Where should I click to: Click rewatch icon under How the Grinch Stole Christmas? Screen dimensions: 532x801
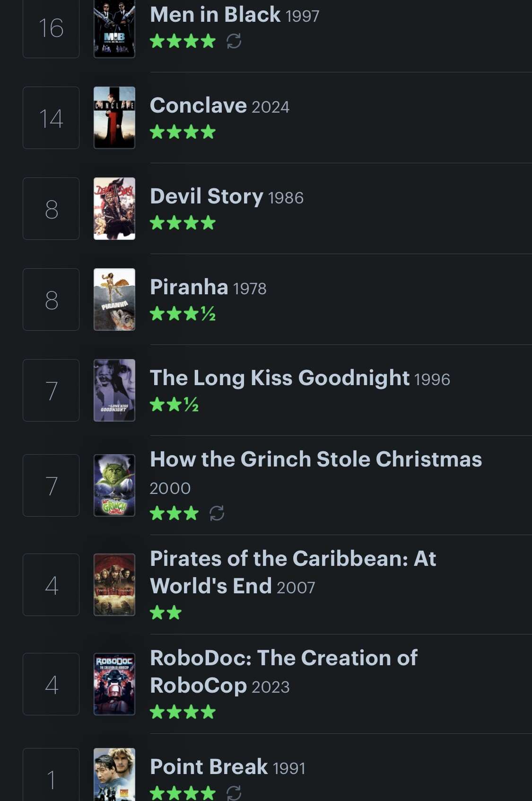(x=217, y=513)
